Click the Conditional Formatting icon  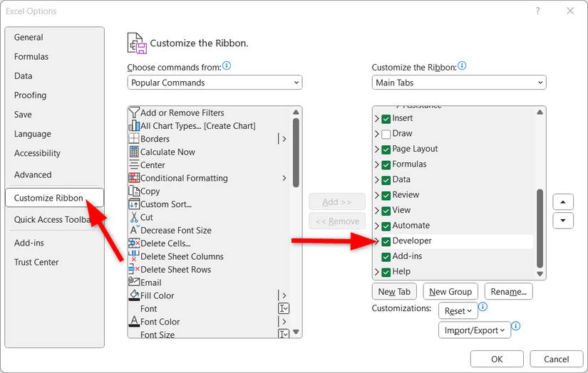coord(134,178)
